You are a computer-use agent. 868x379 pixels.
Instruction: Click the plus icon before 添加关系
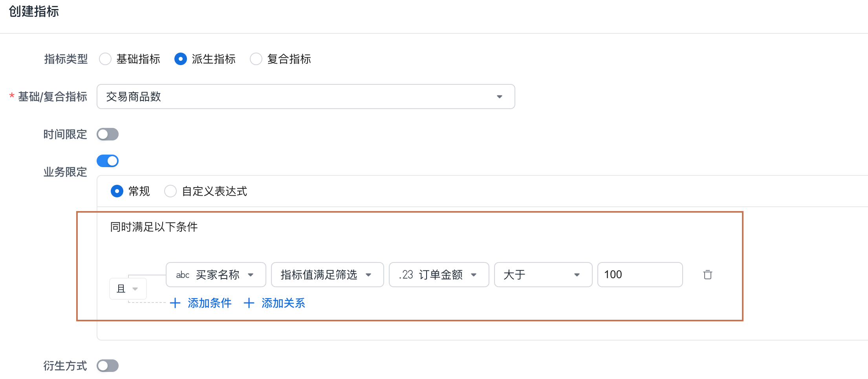point(249,303)
